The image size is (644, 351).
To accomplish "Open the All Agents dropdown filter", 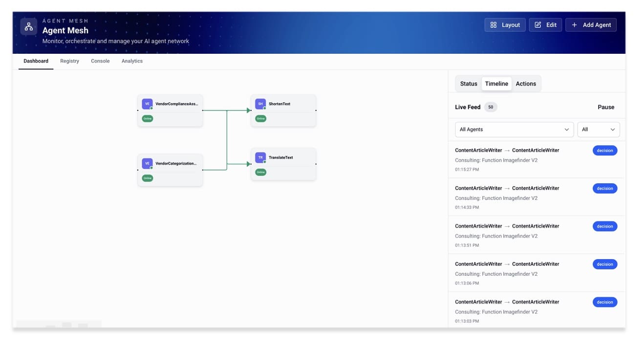I will 514,130.
